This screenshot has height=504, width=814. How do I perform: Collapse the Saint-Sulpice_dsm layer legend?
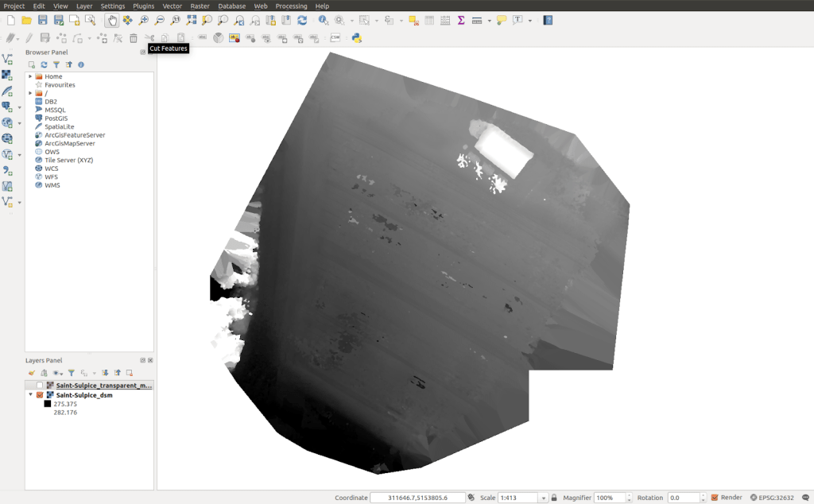pyautogui.click(x=31, y=394)
